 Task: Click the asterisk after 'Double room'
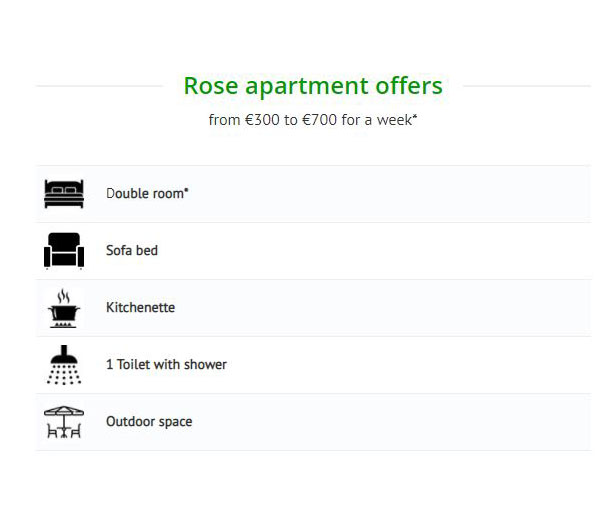pyautogui.click(x=186, y=190)
